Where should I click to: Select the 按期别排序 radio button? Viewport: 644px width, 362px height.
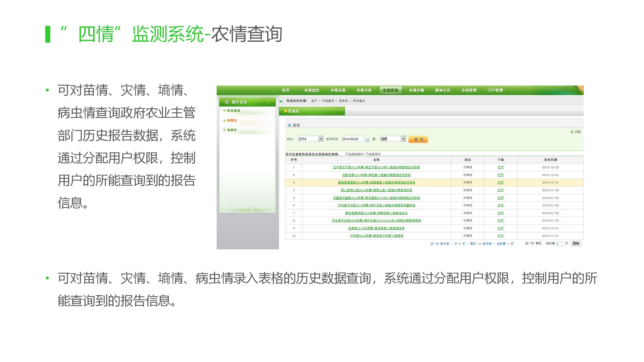[347, 154]
